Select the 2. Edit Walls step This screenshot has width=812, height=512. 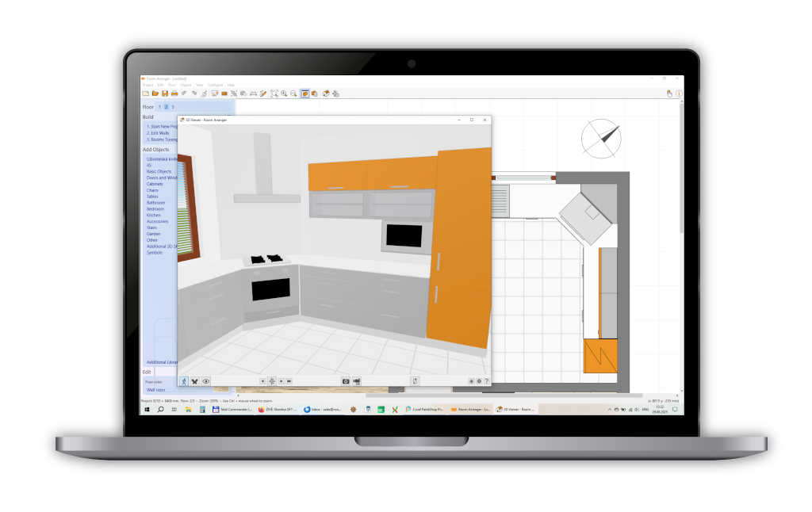pyautogui.click(x=158, y=135)
